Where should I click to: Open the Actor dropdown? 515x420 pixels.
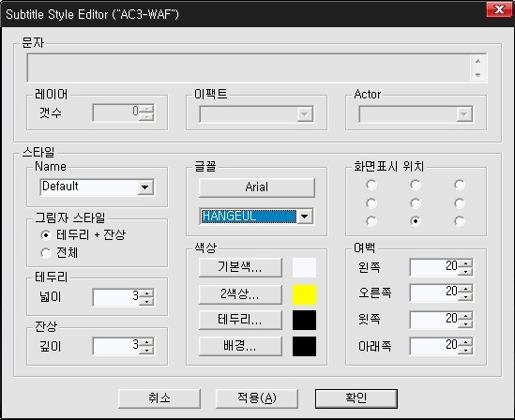point(464,114)
